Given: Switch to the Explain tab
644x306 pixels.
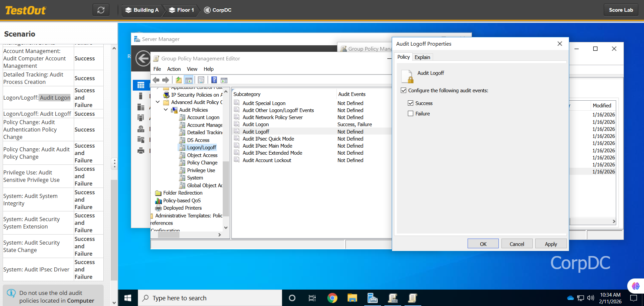Looking at the screenshot, I should pyautogui.click(x=422, y=57).
